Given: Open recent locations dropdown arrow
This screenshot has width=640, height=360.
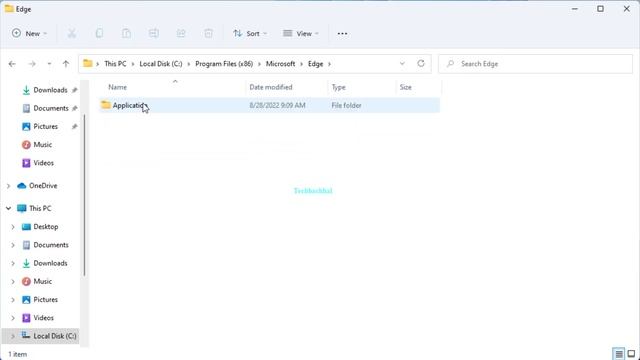Looking at the screenshot, I should click(x=49, y=64).
